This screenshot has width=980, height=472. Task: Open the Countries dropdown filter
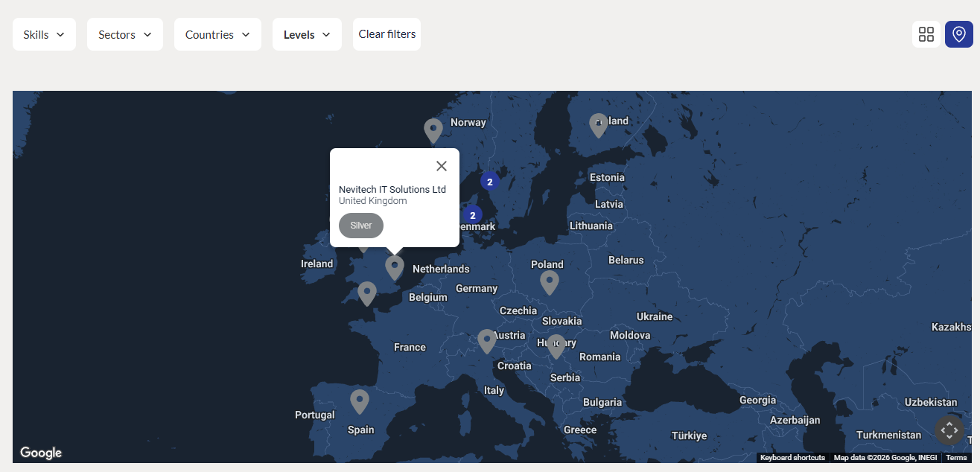coord(217,34)
